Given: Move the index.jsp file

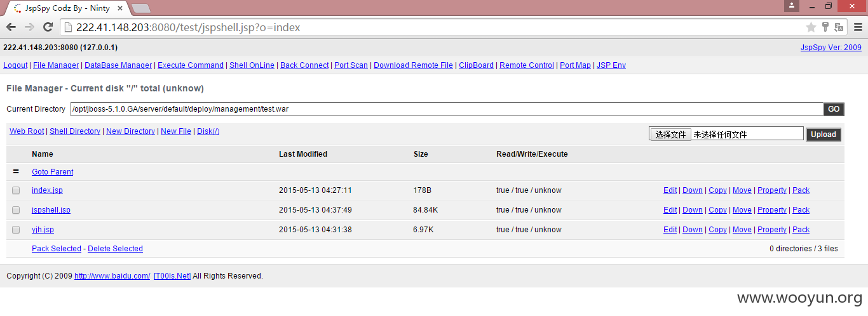Looking at the screenshot, I should click(742, 190).
